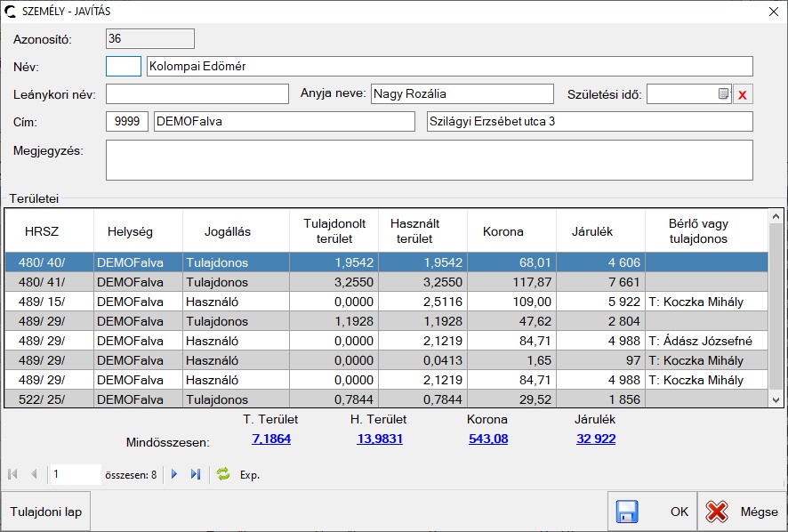Click into the Megjegyzés notes field
The height and width of the screenshot is (532, 788).
429,160
